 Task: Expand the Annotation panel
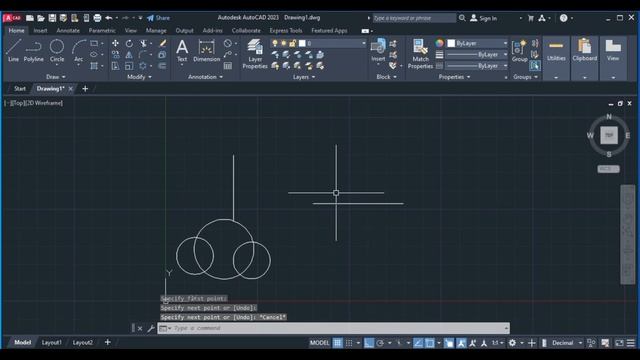pyautogui.click(x=205, y=77)
